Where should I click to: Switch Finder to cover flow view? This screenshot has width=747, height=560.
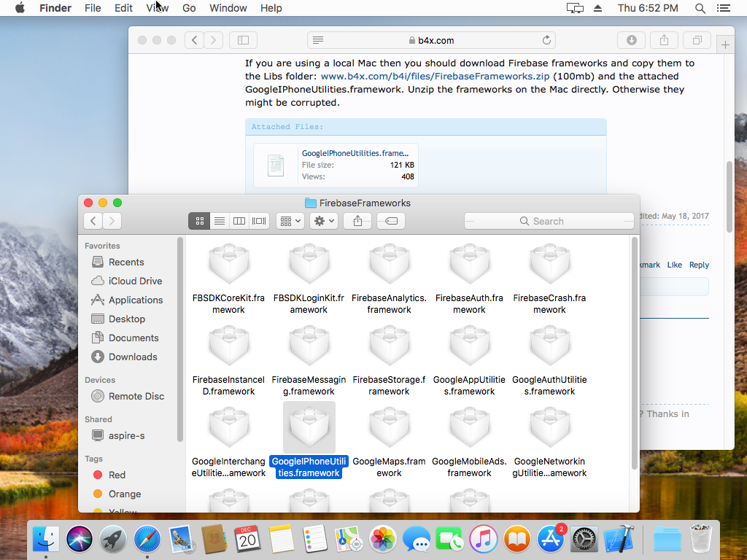coord(259,221)
